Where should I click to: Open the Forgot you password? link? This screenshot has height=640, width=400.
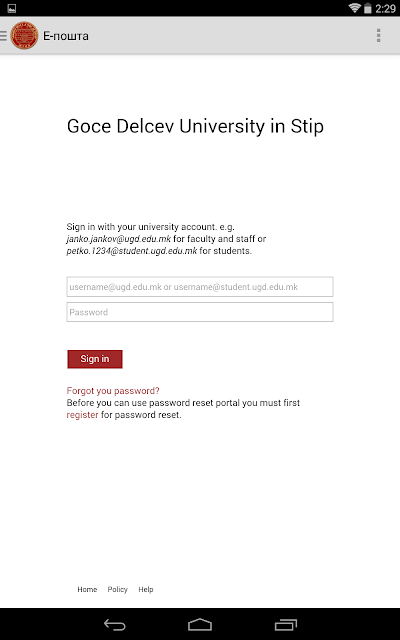113,391
